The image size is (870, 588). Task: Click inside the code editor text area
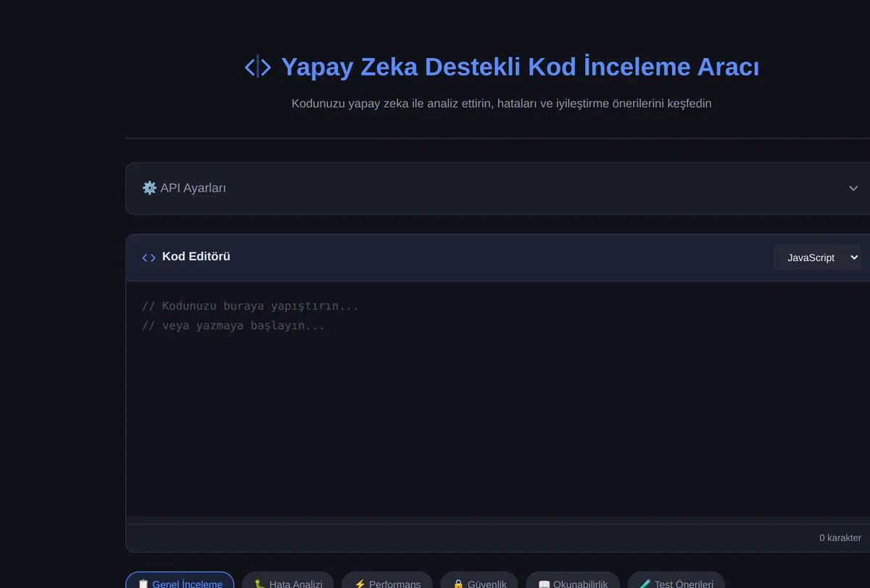pos(498,399)
